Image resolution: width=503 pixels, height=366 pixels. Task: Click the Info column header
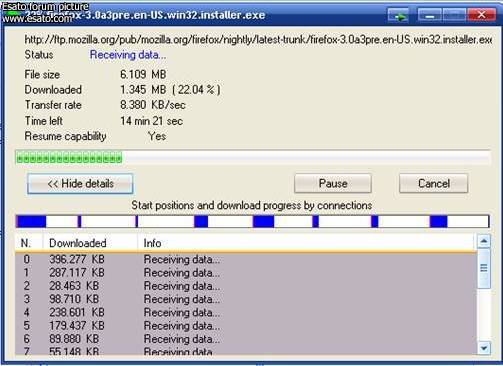click(x=307, y=243)
